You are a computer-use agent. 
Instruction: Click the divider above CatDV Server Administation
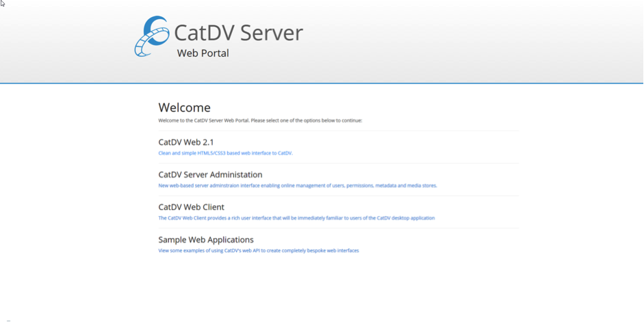338,163
